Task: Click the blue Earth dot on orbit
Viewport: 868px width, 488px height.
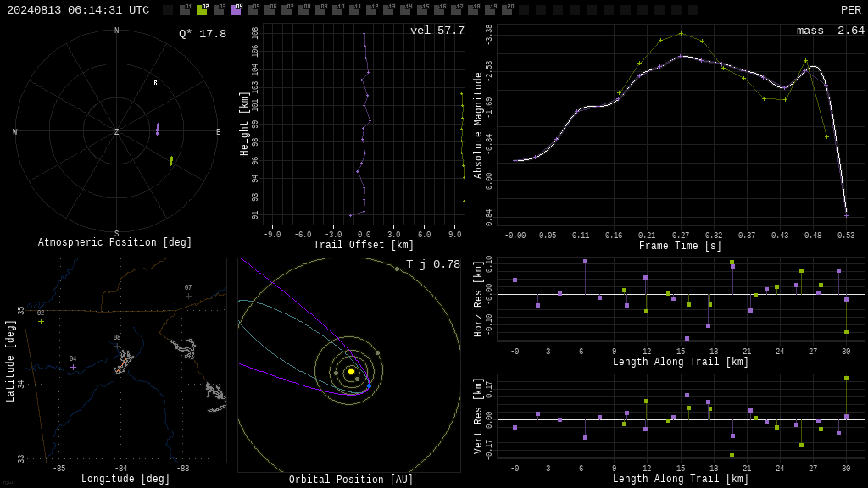Action: (x=370, y=385)
